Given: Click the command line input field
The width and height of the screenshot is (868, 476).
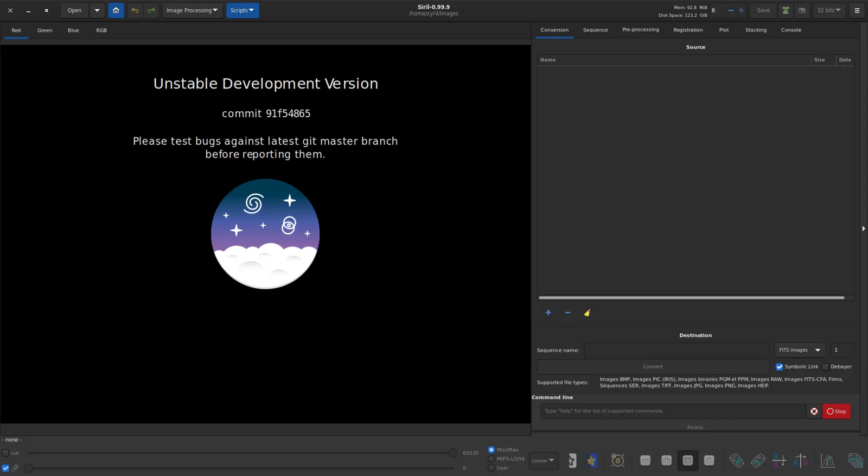Looking at the screenshot, I should (x=673, y=411).
